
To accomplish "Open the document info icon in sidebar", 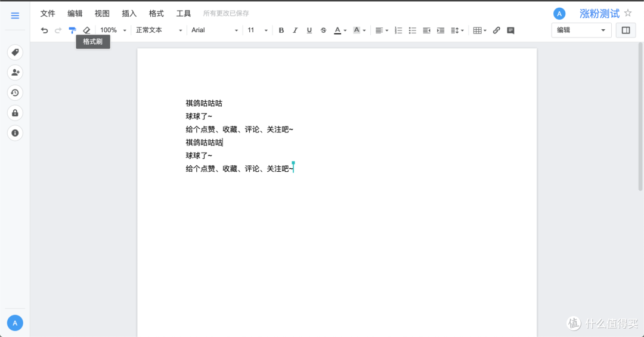I will tap(15, 133).
